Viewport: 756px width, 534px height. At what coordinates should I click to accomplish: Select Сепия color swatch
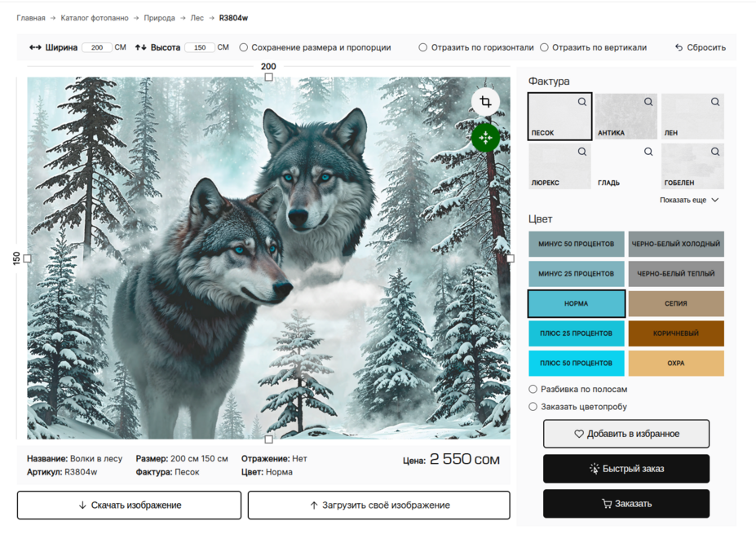675,303
